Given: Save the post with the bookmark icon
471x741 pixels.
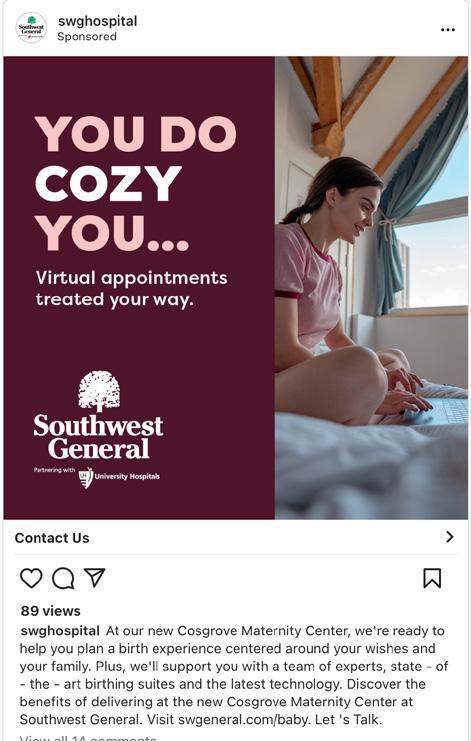Looking at the screenshot, I should [x=432, y=578].
